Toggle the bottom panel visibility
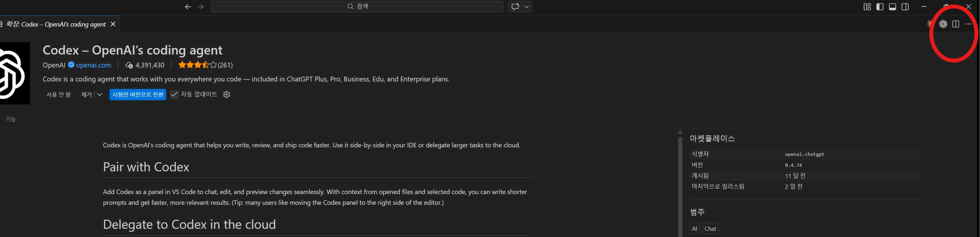980x237 pixels. click(893, 7)
